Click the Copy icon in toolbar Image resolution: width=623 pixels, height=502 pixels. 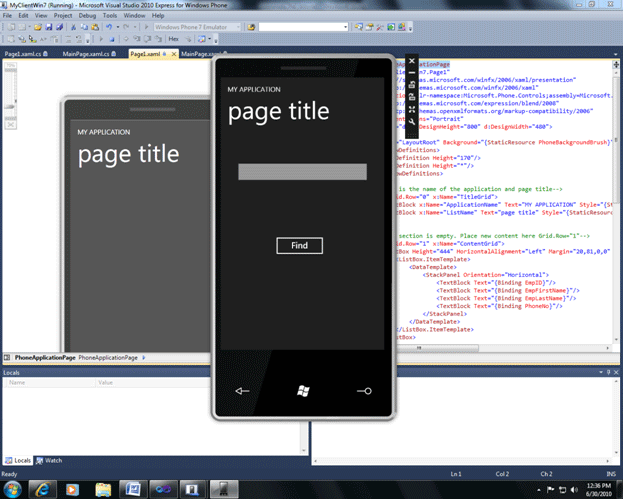pyautogui.click(x=84, y=27)
